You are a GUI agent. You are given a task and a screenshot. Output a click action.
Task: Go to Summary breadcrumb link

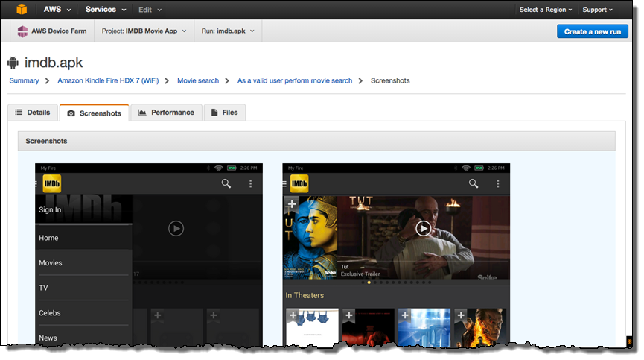coord(24,80)
